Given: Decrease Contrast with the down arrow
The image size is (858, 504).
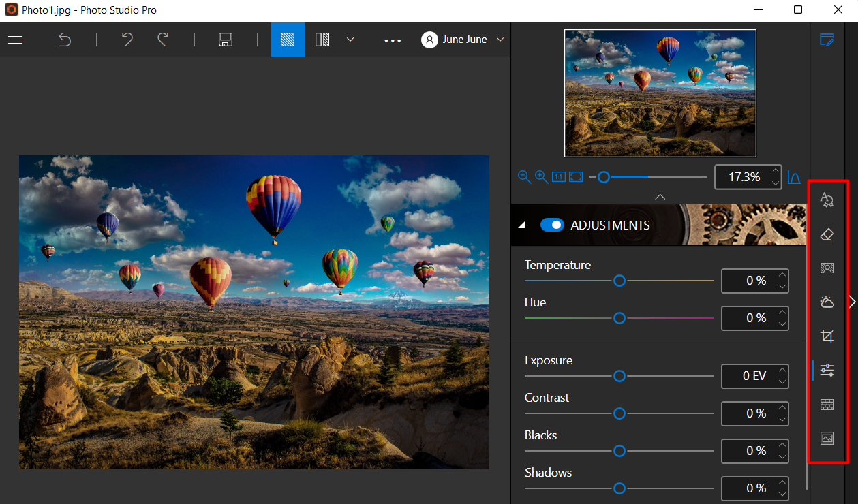Looking at the screenshot, I should point(782,419).
